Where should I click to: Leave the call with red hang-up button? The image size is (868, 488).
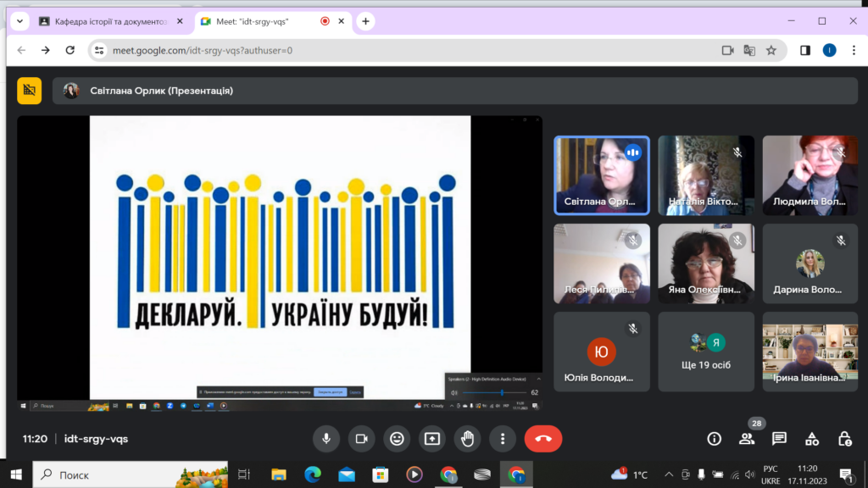pyautogui.click(x=543, y=438)
